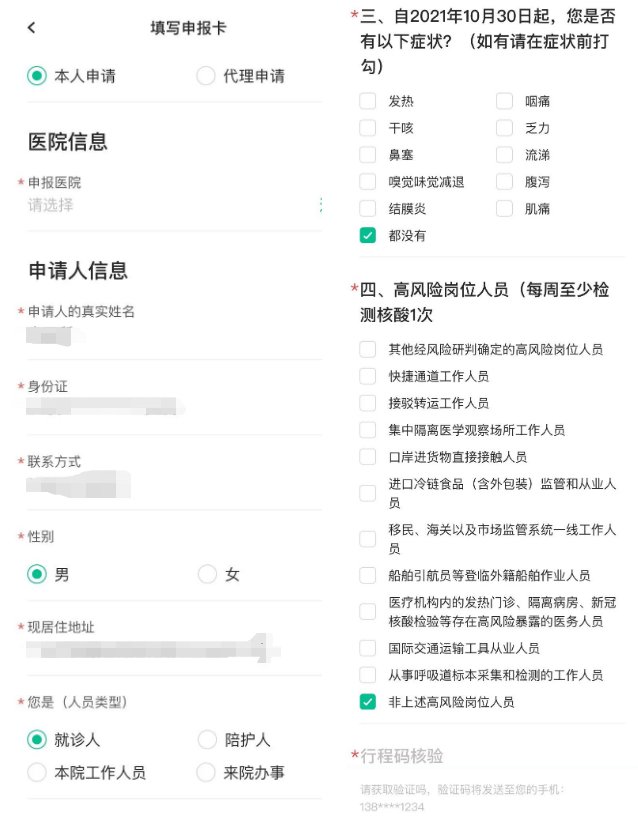Tap the back arrow icon
This screenshot has width=638, height=817.
(x=32, y=27)
